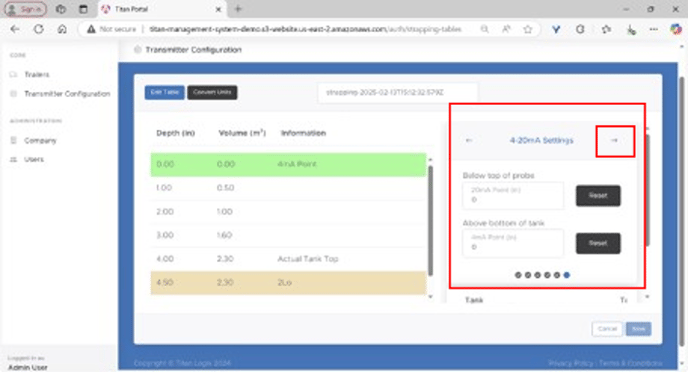The width and height of the screenshot is (688, 372).
Task: Open Transmitter Configuration from the sidebar
Action: pos(67,94)
